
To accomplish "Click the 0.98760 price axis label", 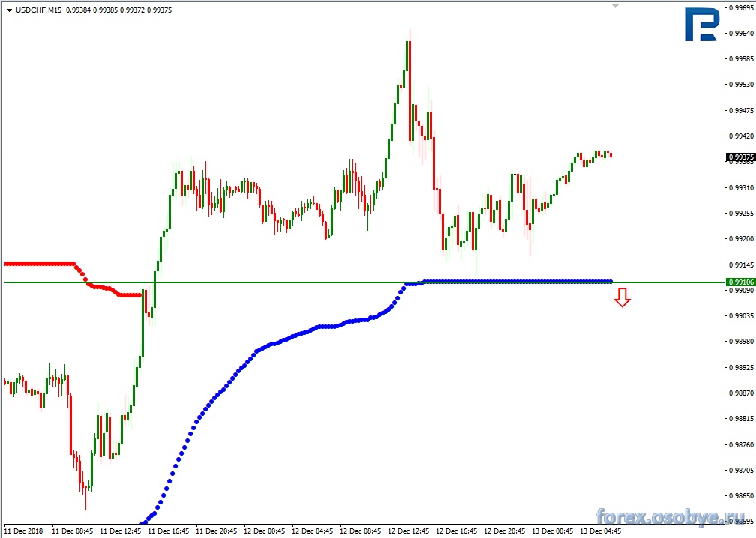I will 742,444.
